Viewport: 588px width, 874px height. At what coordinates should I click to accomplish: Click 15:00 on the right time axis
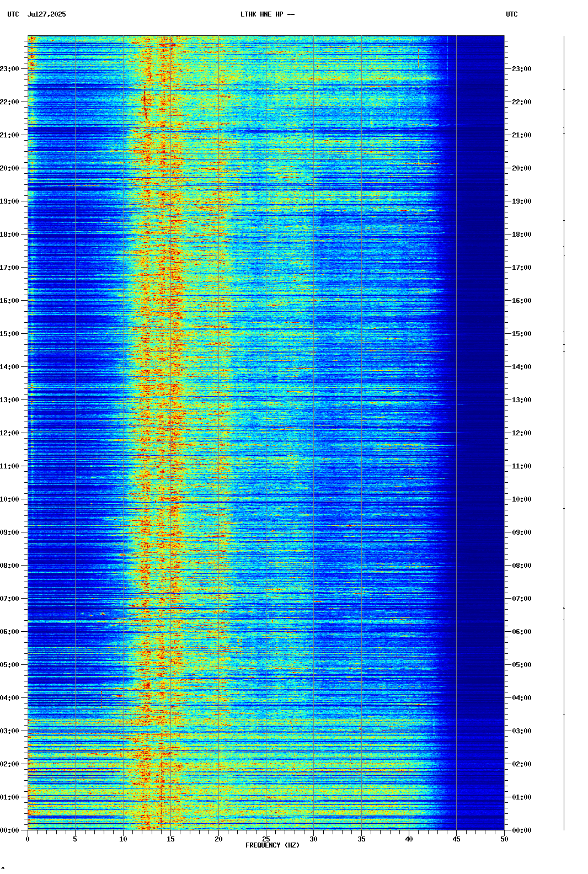click(x=522, y=334)
